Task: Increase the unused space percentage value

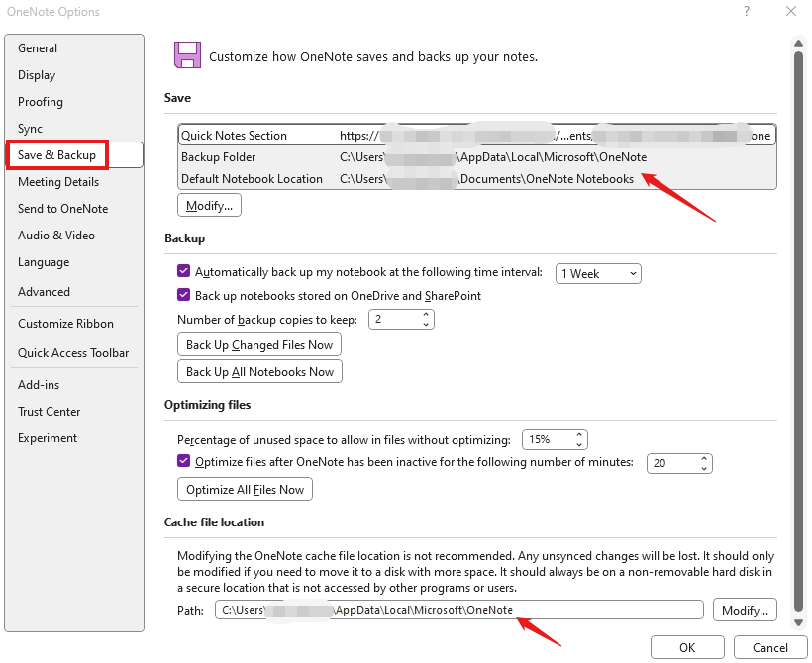Action: [x=580, y=434]
